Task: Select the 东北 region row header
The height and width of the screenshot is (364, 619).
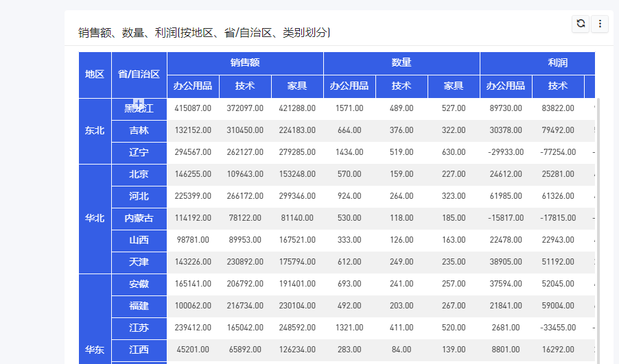Action: [95, 131]
